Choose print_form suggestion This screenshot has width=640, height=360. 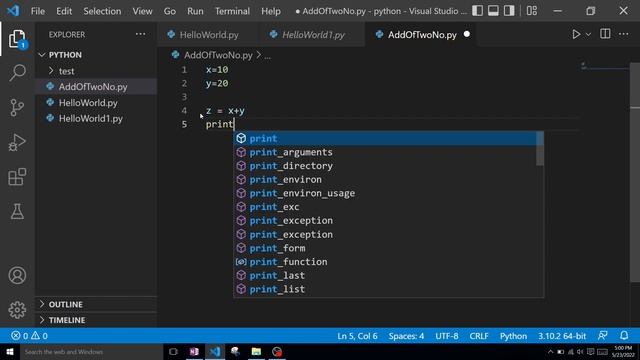point(385,248)
